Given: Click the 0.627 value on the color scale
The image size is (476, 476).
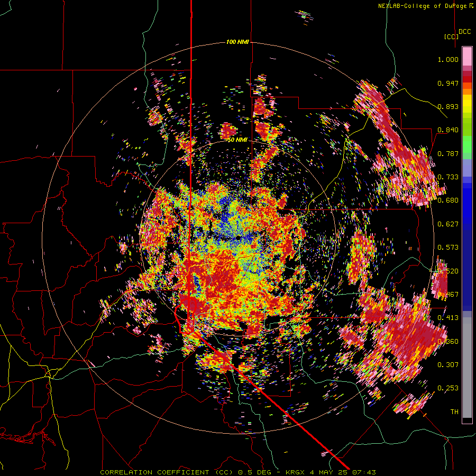Looking at the screenshot, I should coord(448,224).
